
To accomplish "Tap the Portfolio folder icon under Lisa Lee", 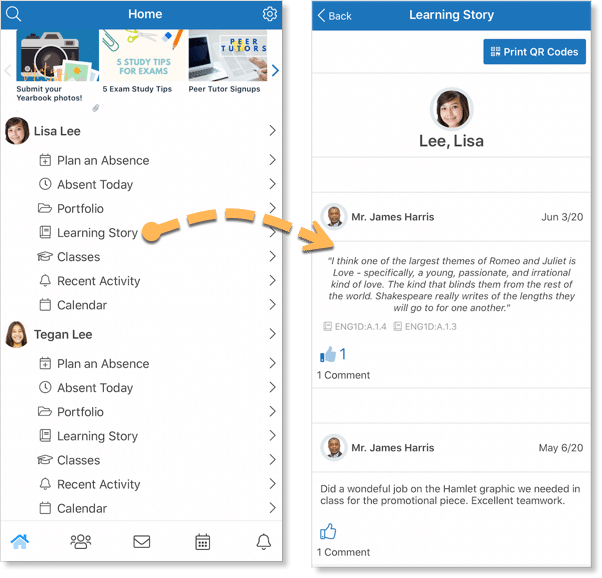I will pyautogui.click(x=45, y=209).
